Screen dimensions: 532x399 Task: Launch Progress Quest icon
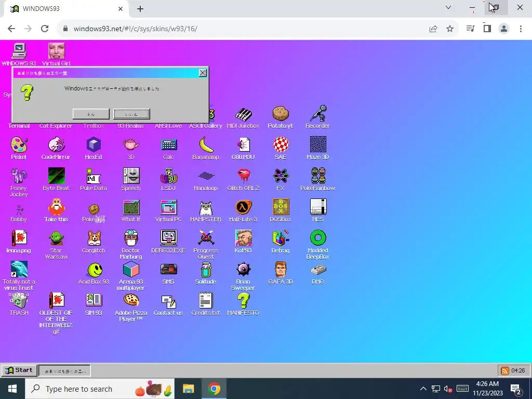tap(206, 238)
